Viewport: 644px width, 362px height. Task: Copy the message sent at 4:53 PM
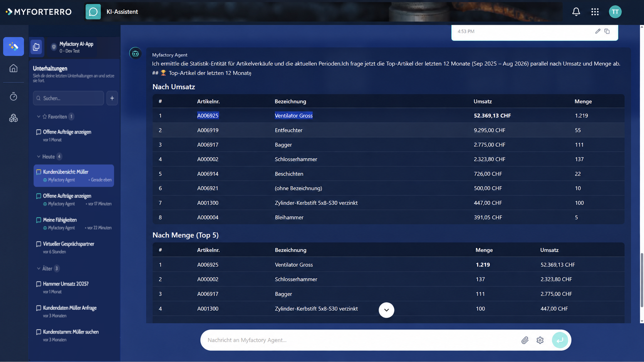point(607,31)
